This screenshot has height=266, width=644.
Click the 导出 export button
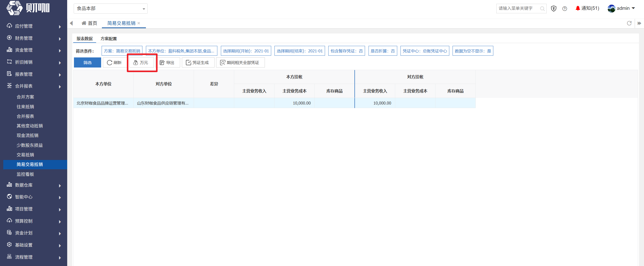point(168,62)
